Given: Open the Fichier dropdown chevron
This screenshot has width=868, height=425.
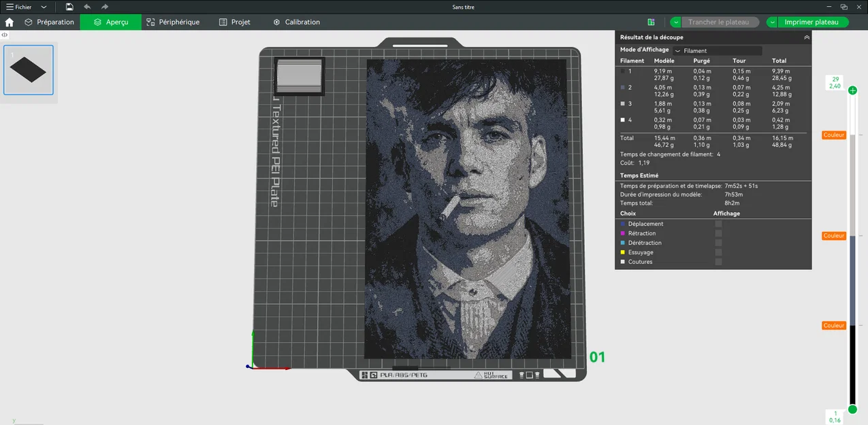Looking at the screenshot, I should [x=43, y=7].
